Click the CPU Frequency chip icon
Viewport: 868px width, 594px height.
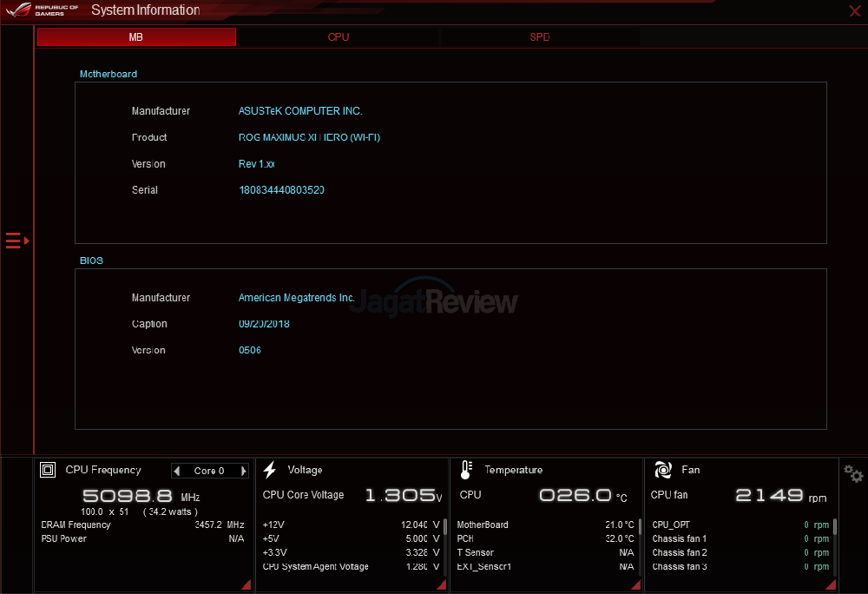click(49, 470)
